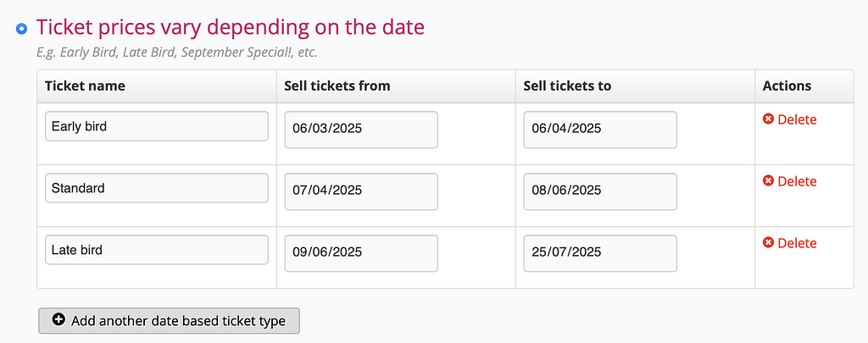Select the date-dependent ticket prices radio button
Image resolution: width=868 pixels, height=343 pixels.
click(x=21, y=28)
